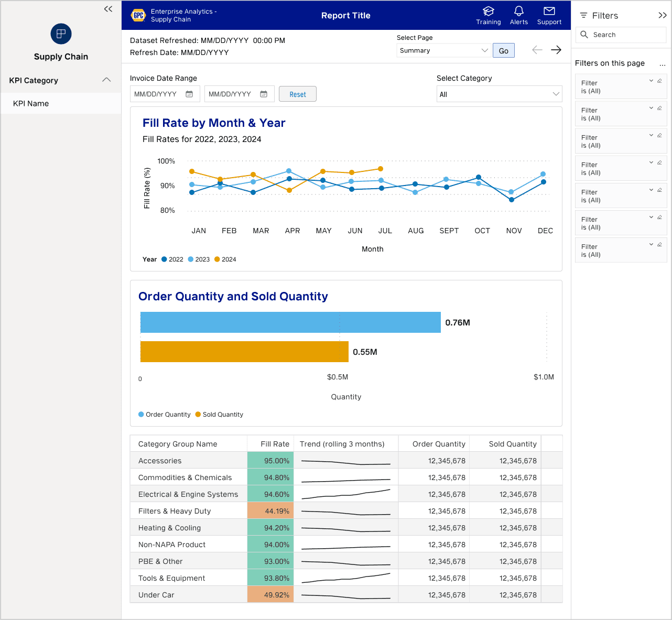Select KPI Name in the sidebar
672x620 pixels.
[x=31, y=104]
